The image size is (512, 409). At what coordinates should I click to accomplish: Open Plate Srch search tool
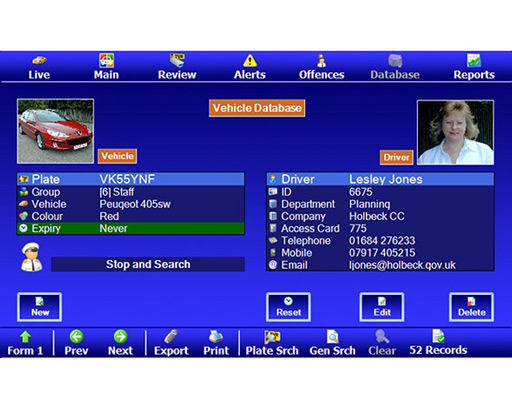coord(272,343)
